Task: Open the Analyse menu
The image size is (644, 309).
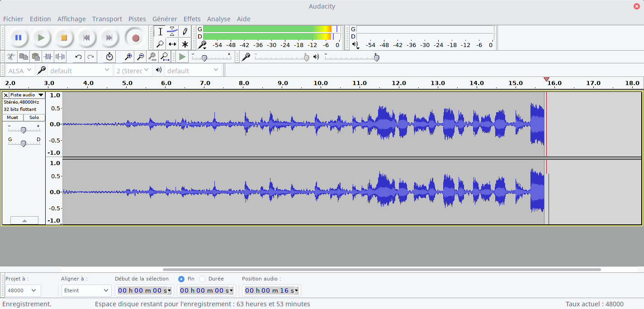Action: pyautogui.click(x=219, y=19)
